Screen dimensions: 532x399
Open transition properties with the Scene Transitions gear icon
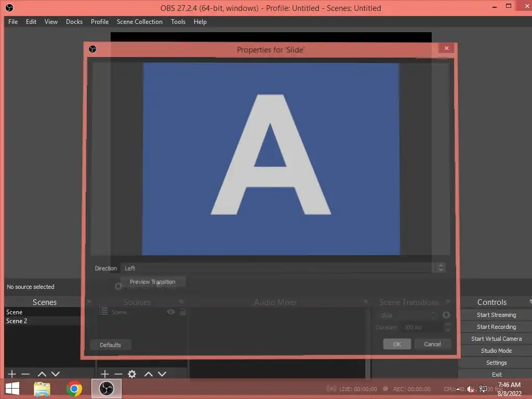click(x=446, y=315)
